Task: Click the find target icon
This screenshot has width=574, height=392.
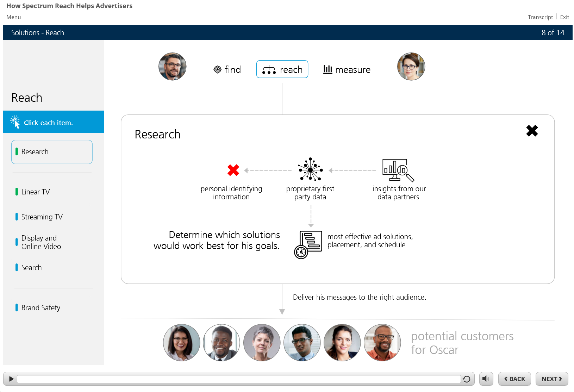Action: point(218,69)
